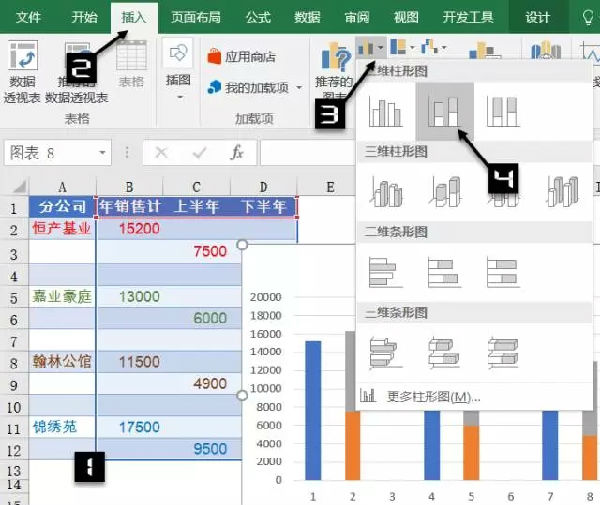600x505 pixels.
Task: Switch to the 审阅 tab
Action: 357,17
